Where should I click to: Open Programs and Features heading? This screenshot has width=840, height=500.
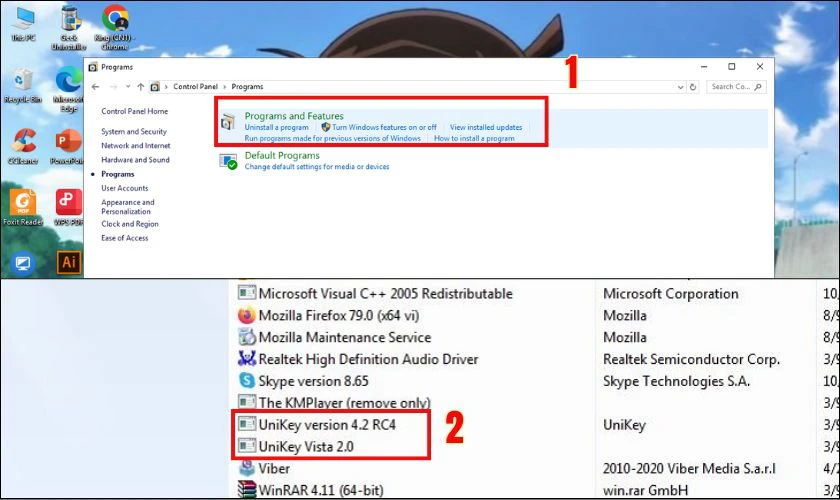tap(294, 116)
